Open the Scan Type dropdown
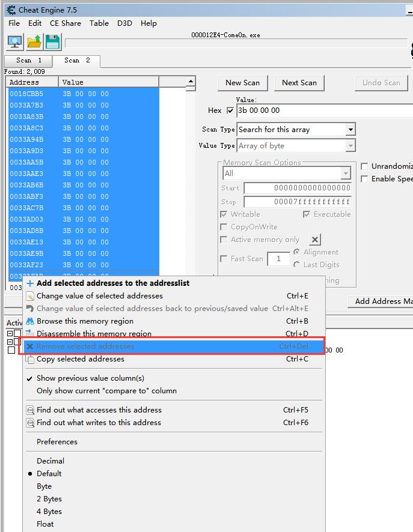Viewport: 413px width, 532px height. (350, 130)
